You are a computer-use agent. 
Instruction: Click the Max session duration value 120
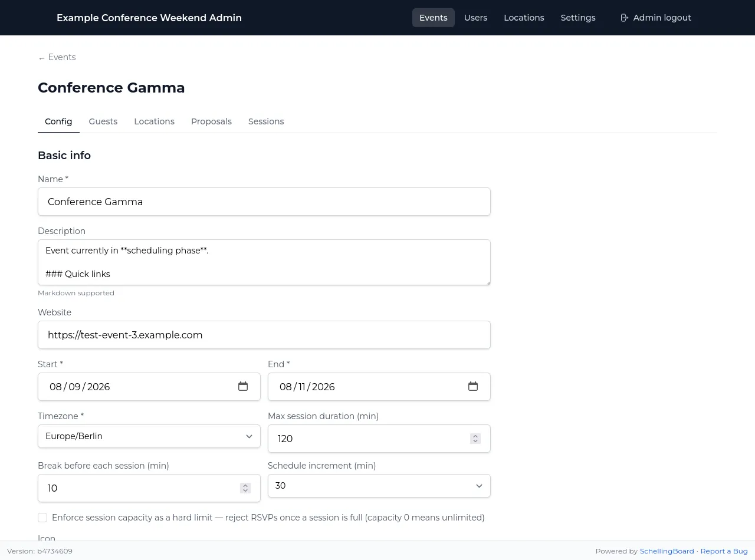coord(285,439)
